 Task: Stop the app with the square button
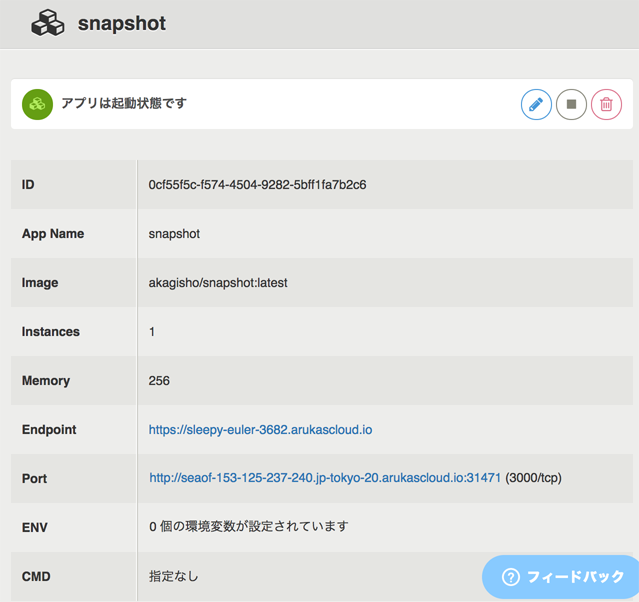tap(571, 105)
